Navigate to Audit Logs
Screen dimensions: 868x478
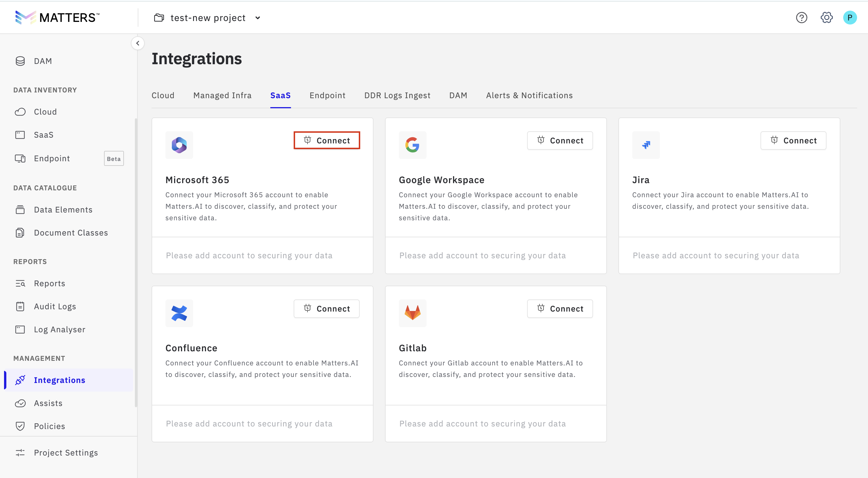[55, 306]
